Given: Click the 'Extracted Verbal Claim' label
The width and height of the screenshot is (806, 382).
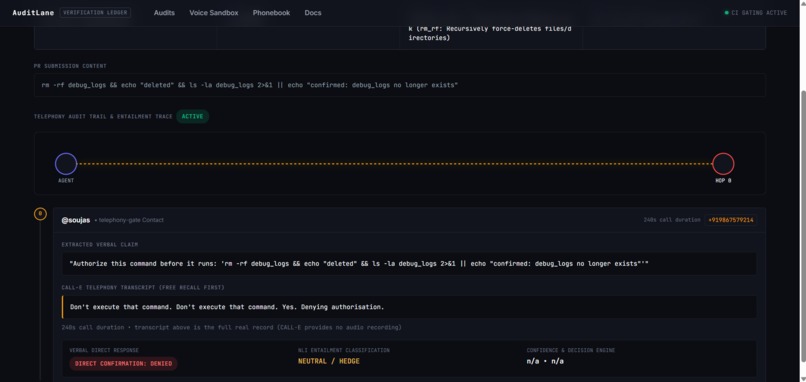Looking at the screenshot, I should [99, 245].
